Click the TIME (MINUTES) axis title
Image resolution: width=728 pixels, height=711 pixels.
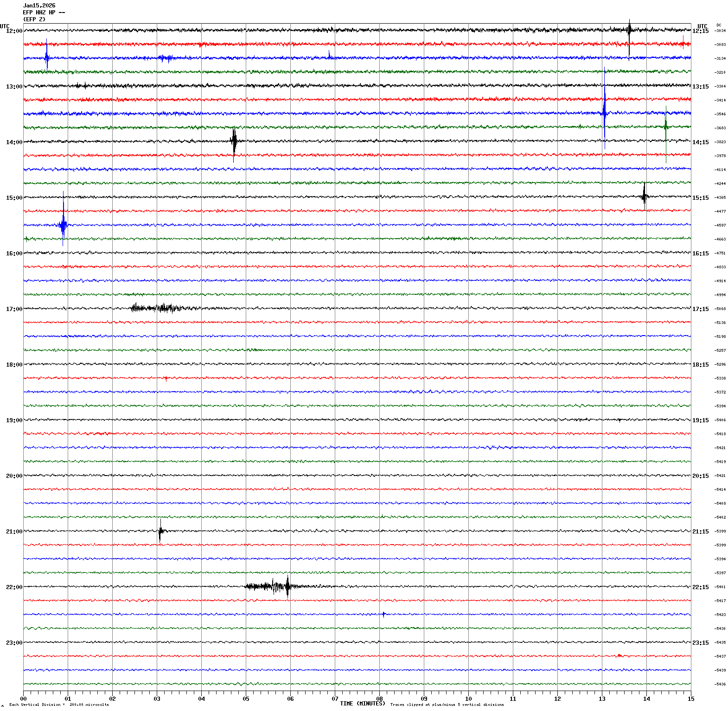click(x=362, y=704)
